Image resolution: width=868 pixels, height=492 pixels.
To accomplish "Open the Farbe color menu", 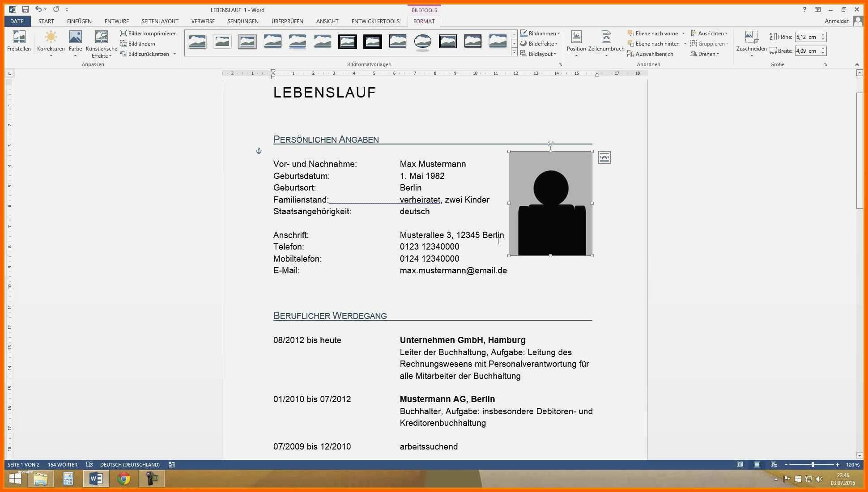I will click(75, 43).
